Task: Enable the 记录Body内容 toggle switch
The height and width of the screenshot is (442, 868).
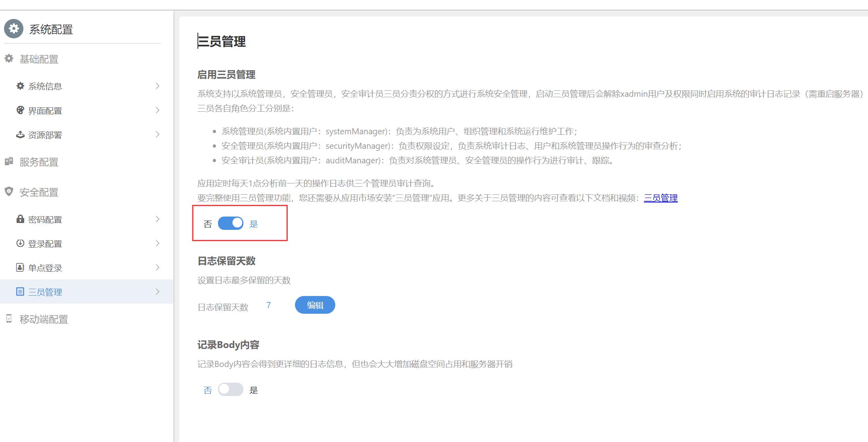Action: (230, 390)
